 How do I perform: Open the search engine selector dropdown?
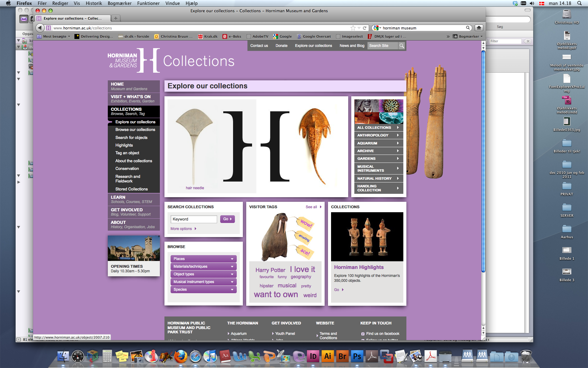click(377, 28)
